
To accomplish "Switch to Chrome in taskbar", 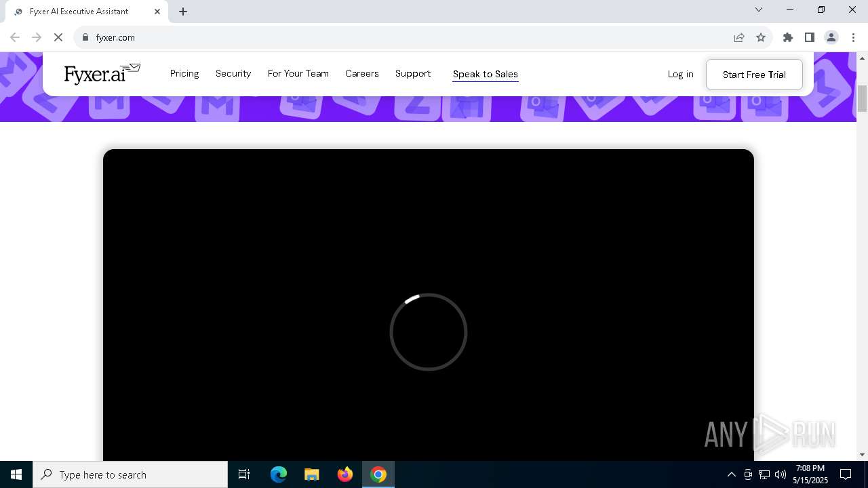I will click(378, 474).
